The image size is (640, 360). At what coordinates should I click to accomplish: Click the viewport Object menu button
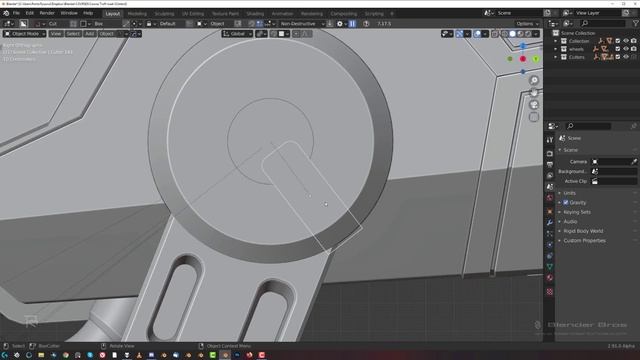107,33
